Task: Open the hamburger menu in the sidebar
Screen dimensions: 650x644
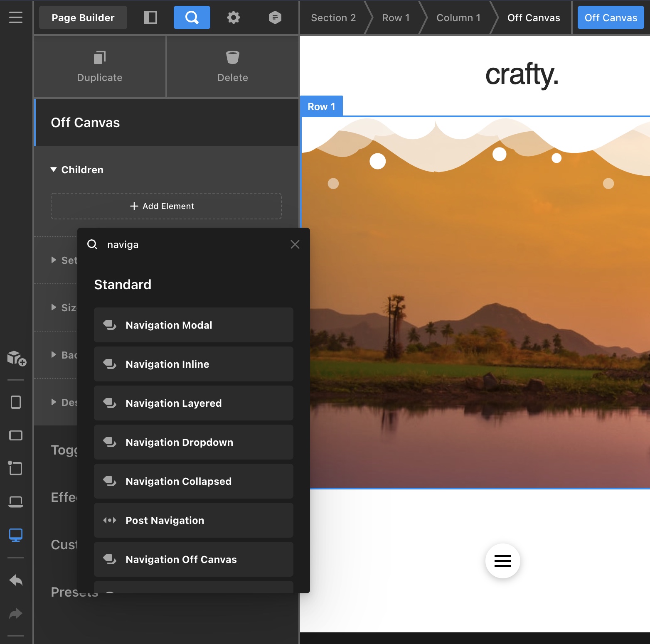Action: (x=16, y=17)
